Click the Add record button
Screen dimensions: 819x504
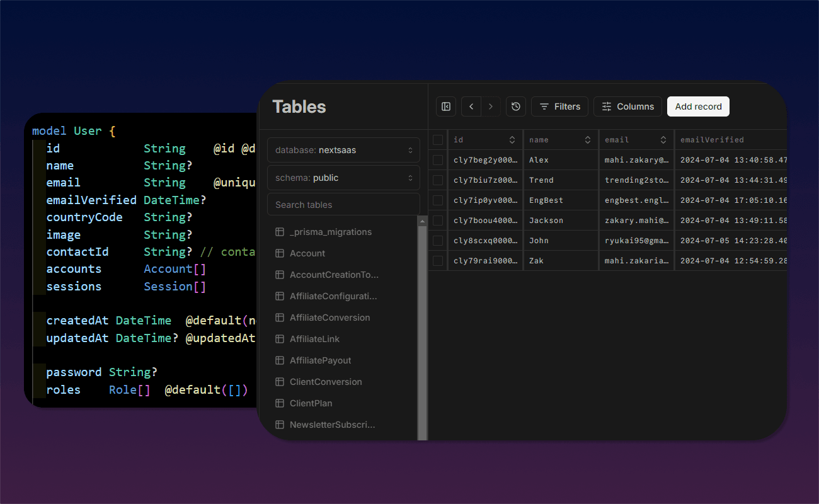coord(698,106)
